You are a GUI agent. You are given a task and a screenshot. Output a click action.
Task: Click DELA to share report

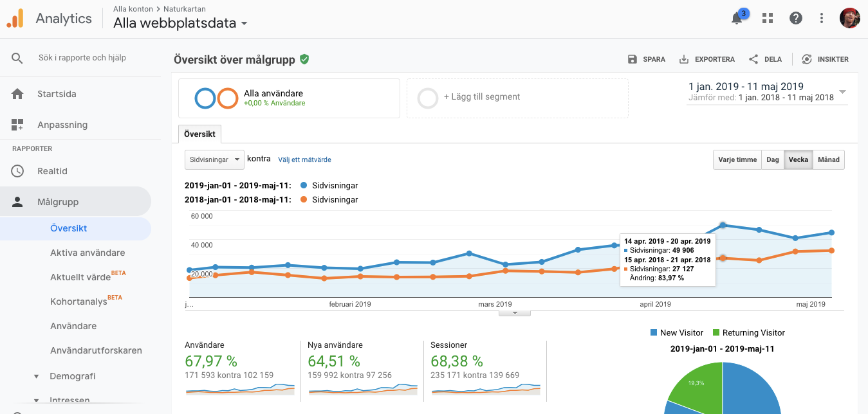click(x=765, y=59)
